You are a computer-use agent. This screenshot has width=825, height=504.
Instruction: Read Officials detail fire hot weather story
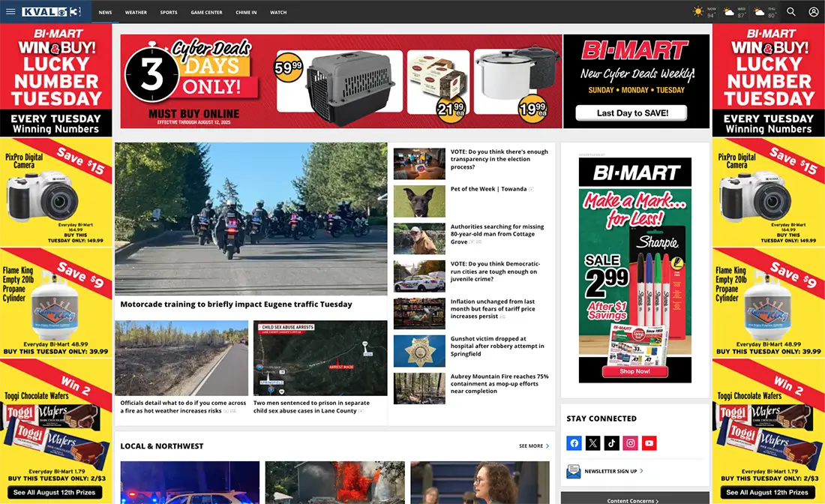(182, 406)
